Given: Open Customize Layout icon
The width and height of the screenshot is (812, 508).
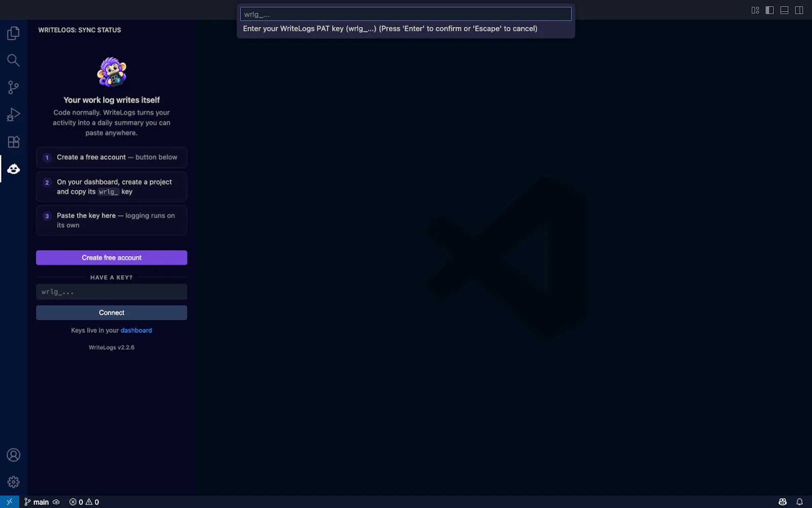Looking at the screenshot, I should [x=755, y=10].
